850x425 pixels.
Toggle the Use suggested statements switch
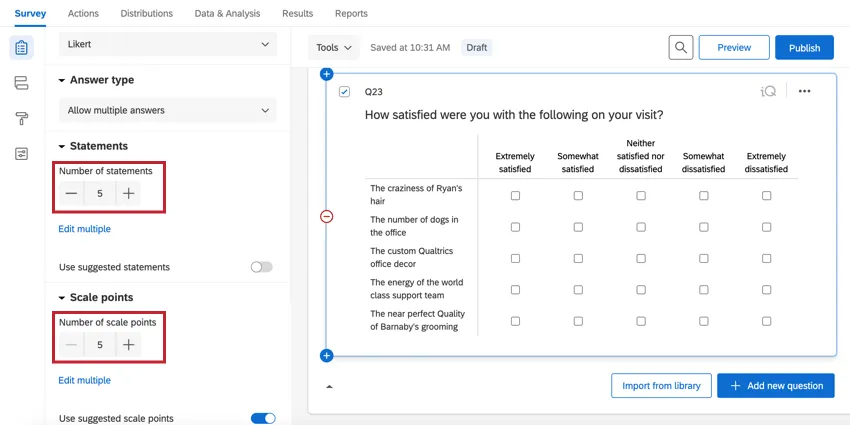click(x=261, y=267)
